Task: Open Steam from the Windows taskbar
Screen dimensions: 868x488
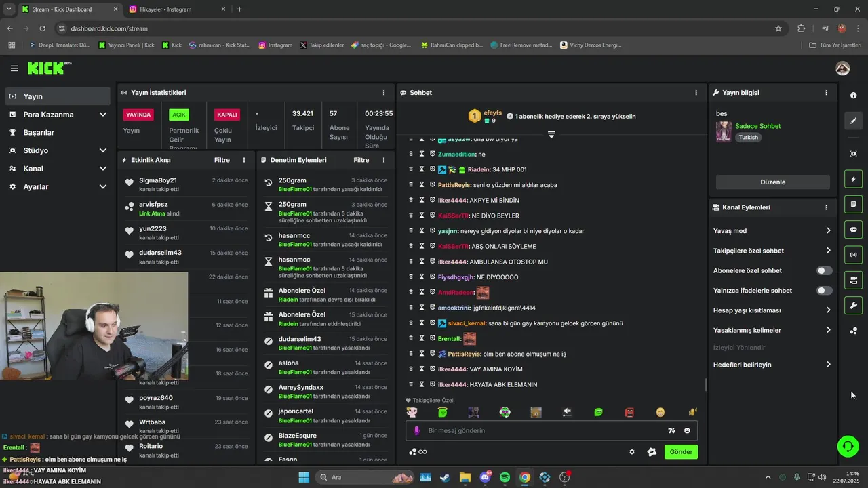Action: tap(445, 477)
